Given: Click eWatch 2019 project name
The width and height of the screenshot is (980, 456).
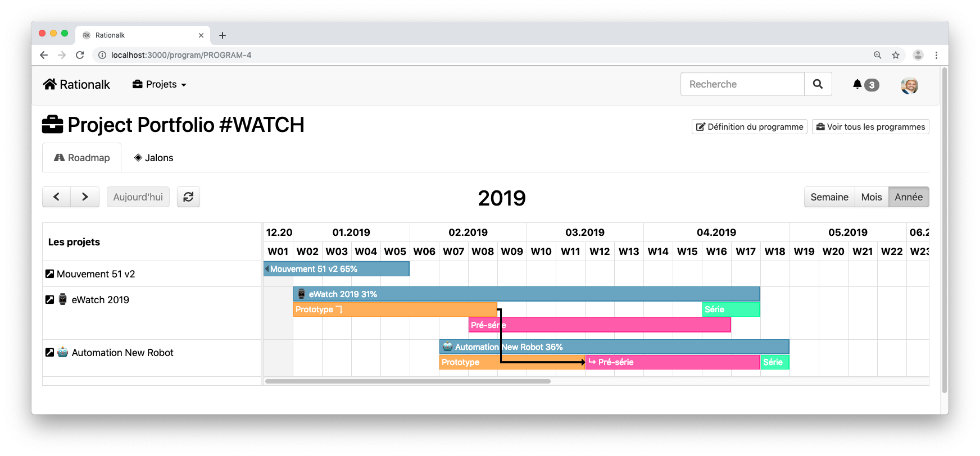Looking at the screenshot, I should (x=100, y=300).
